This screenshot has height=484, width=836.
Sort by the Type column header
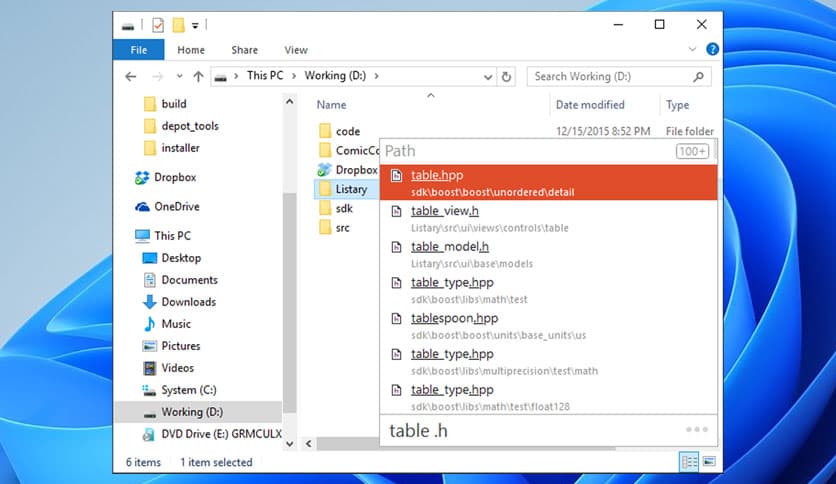677,105
